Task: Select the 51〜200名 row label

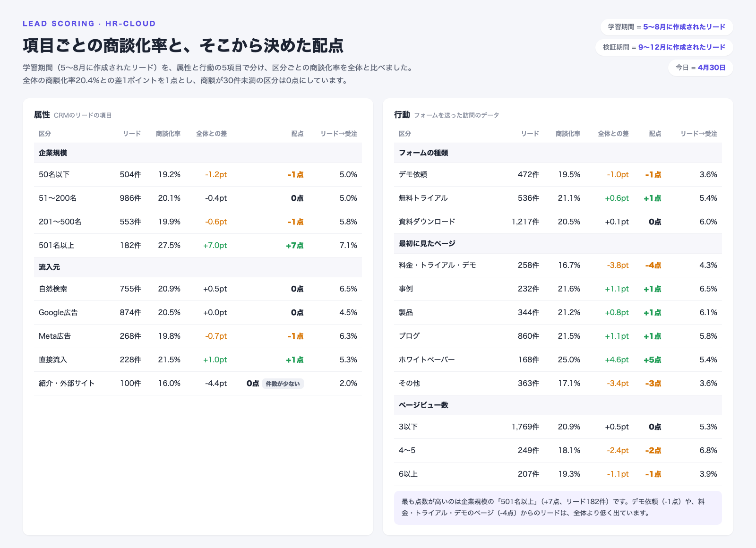Action: (58, 198)
